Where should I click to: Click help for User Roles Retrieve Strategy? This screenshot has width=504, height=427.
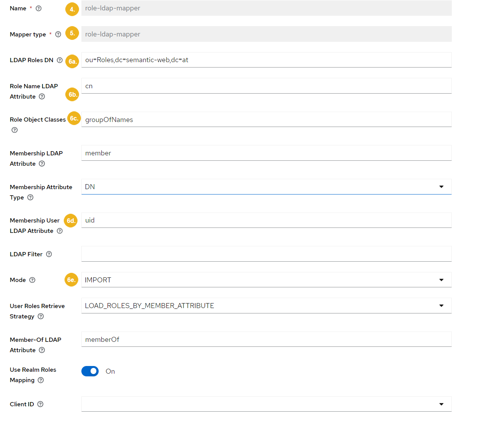[41, 316]
